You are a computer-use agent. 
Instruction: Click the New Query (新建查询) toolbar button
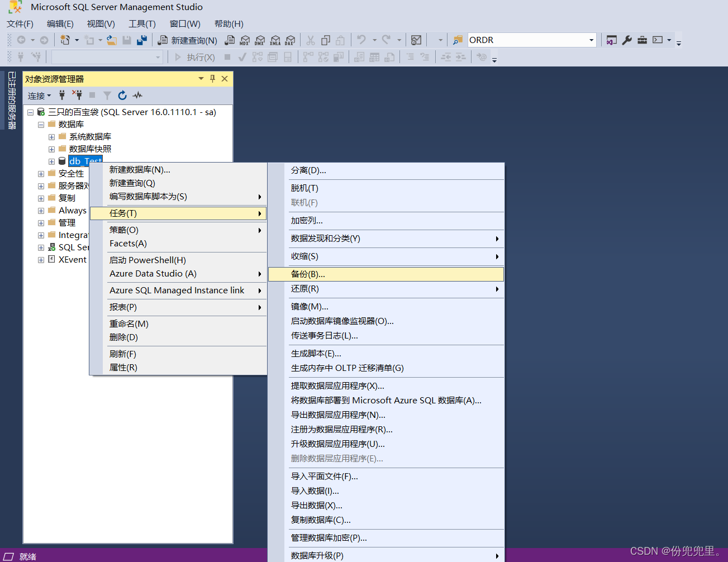(188, 40)
